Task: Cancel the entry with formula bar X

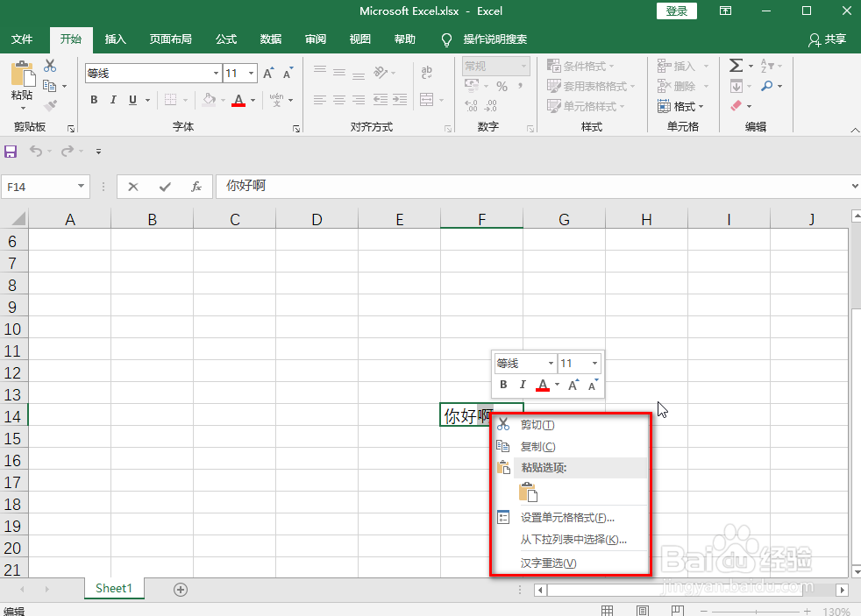Action: tap(133, 187)
